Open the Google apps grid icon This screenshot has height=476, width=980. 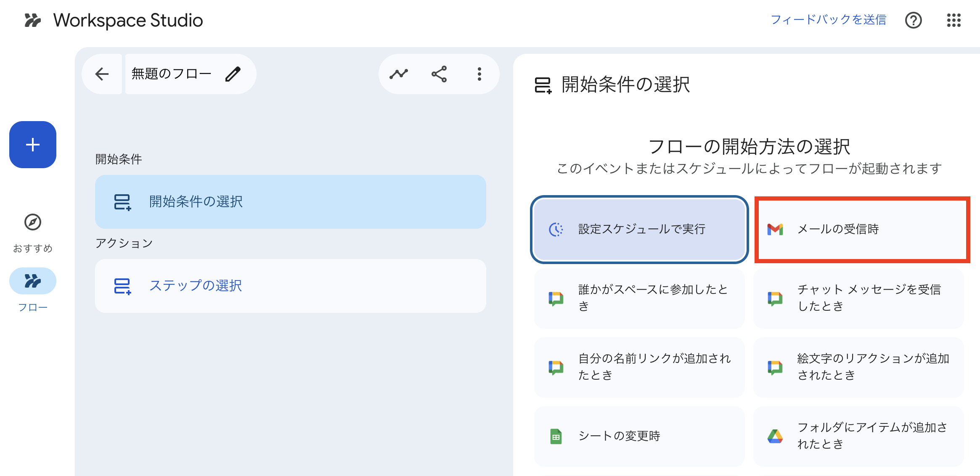(x=954, y=20)
